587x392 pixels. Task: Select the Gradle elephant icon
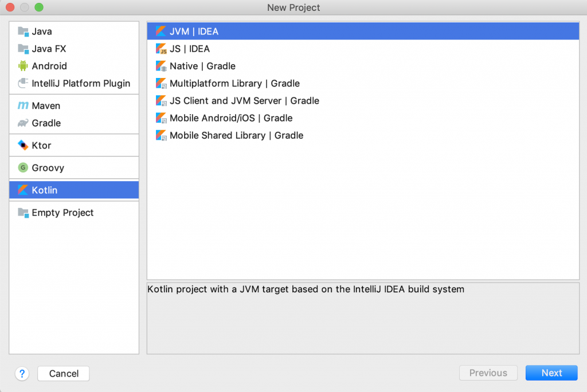(x=23, y=123)
